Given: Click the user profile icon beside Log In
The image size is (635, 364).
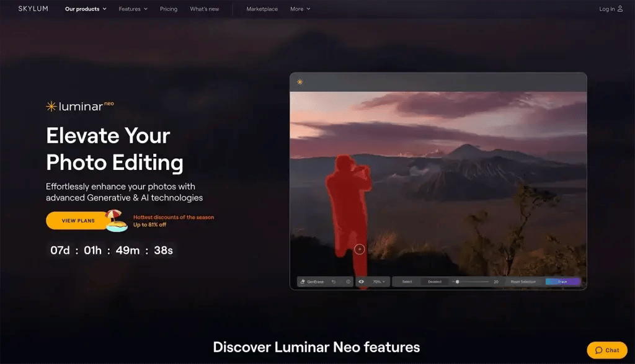Looking at the screenshot, I should (x=620, y=9).
